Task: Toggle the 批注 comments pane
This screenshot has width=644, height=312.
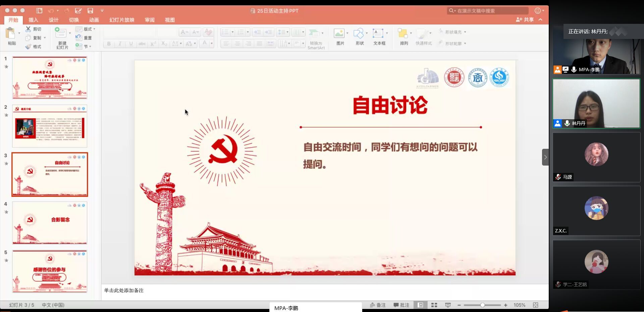Action: (401, 305)
